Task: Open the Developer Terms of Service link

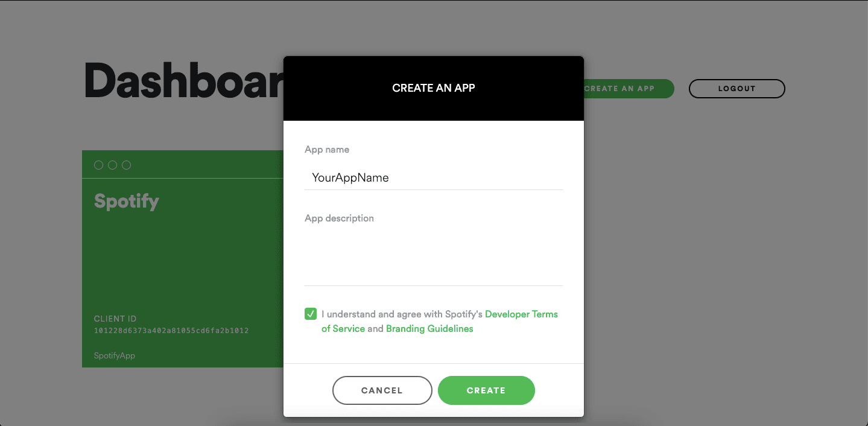Action: coord(440,322)
